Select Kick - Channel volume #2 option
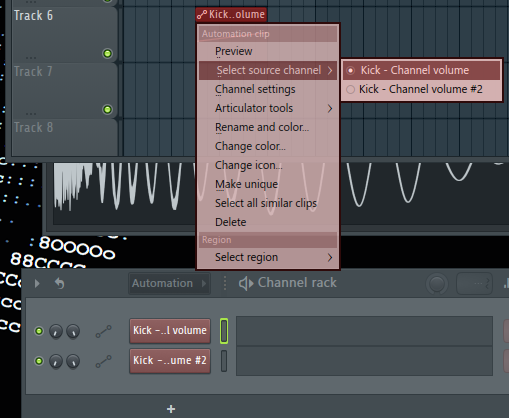The image size is (509, 418). pyautogui.click(x=422, y=89)
